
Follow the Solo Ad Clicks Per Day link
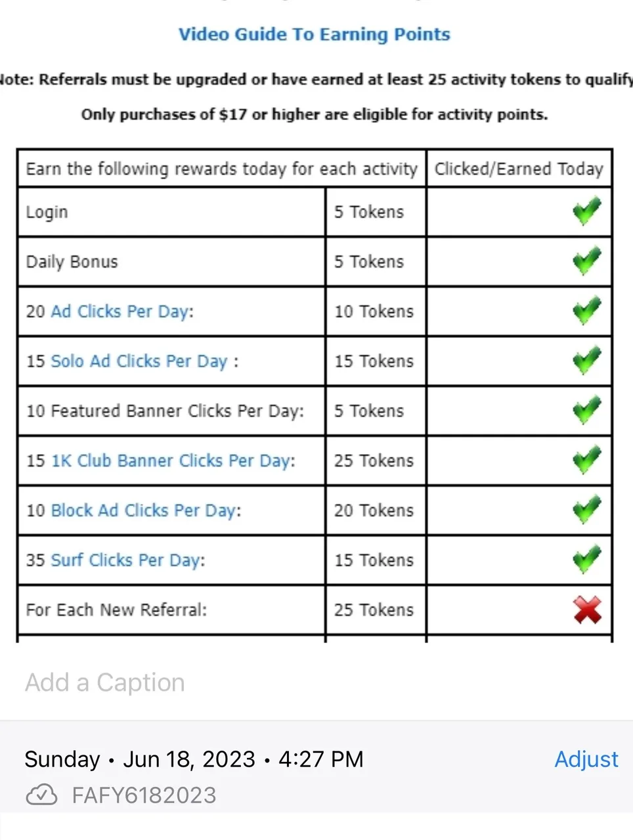[x=139, y=362]
